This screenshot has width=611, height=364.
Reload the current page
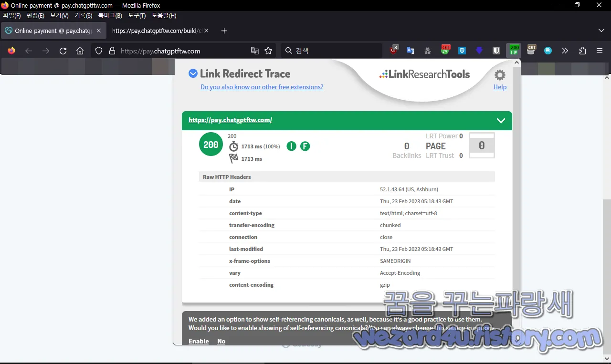click(63, 51)
